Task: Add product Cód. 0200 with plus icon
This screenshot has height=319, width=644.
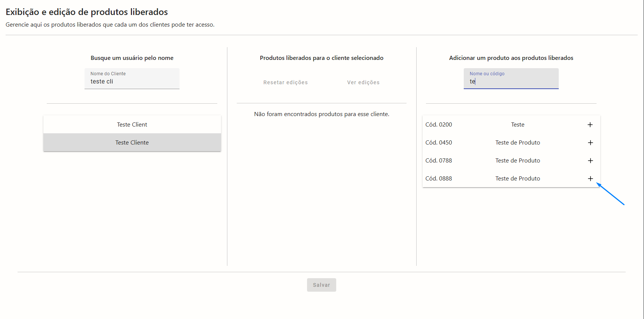Action: tap(590, 125)
